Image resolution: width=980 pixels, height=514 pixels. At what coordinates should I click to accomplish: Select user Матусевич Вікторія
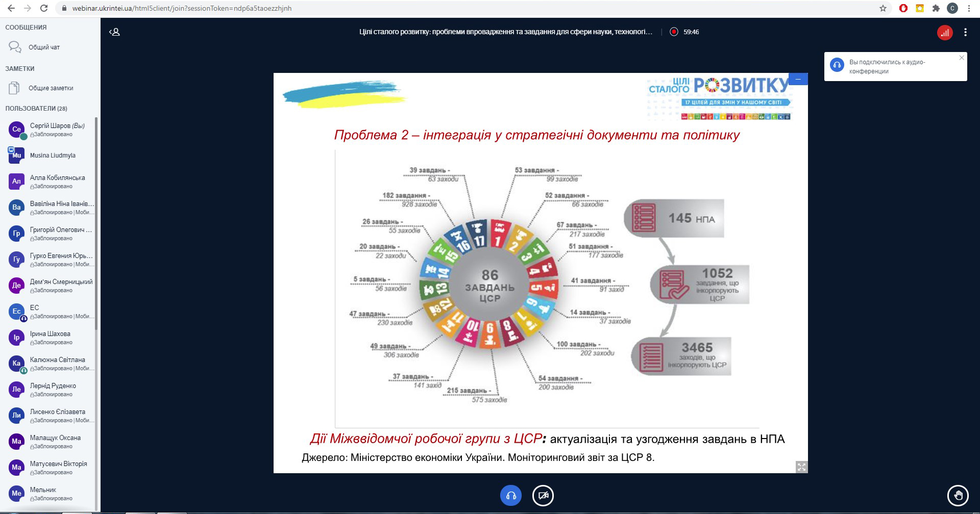(50, 468)
